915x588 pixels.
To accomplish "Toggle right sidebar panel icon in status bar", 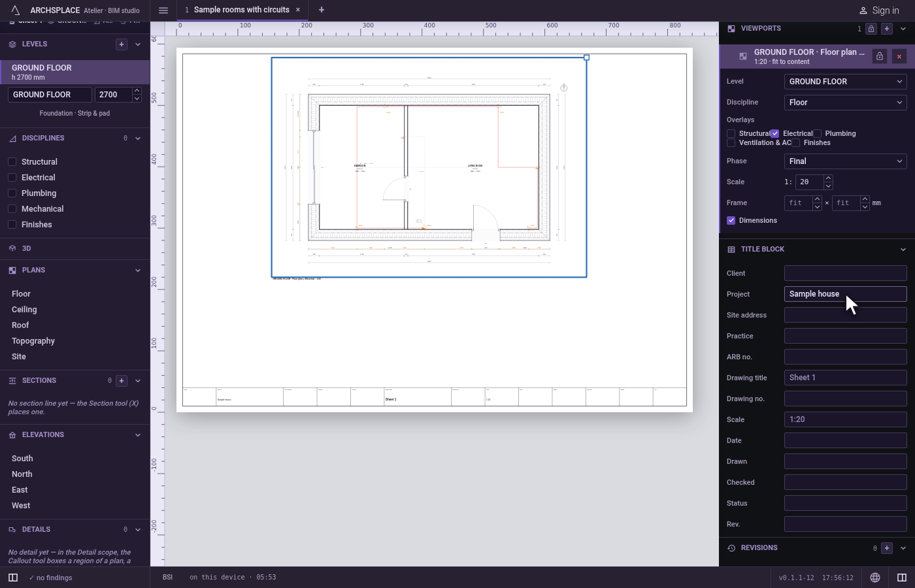I will pos(902,578).
